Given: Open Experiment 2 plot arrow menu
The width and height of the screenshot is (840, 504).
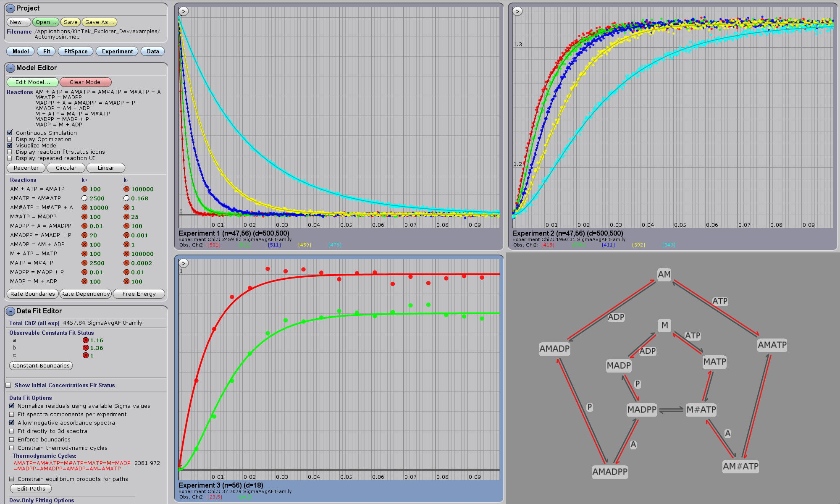Looking at the screenshot, I should pyautogui.click(x=517, y=11).
